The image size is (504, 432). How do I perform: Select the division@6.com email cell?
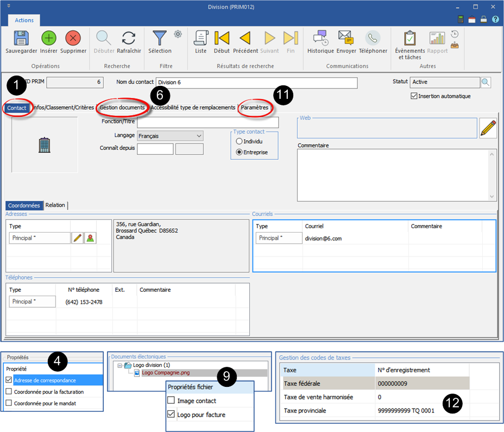[355, 239]
